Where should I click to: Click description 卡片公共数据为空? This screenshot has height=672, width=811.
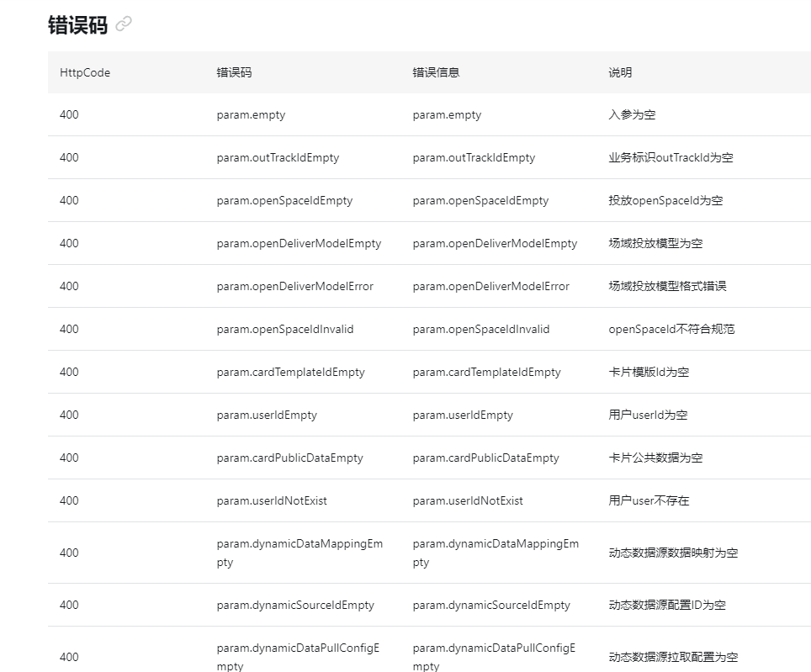[x=656, y=458]
